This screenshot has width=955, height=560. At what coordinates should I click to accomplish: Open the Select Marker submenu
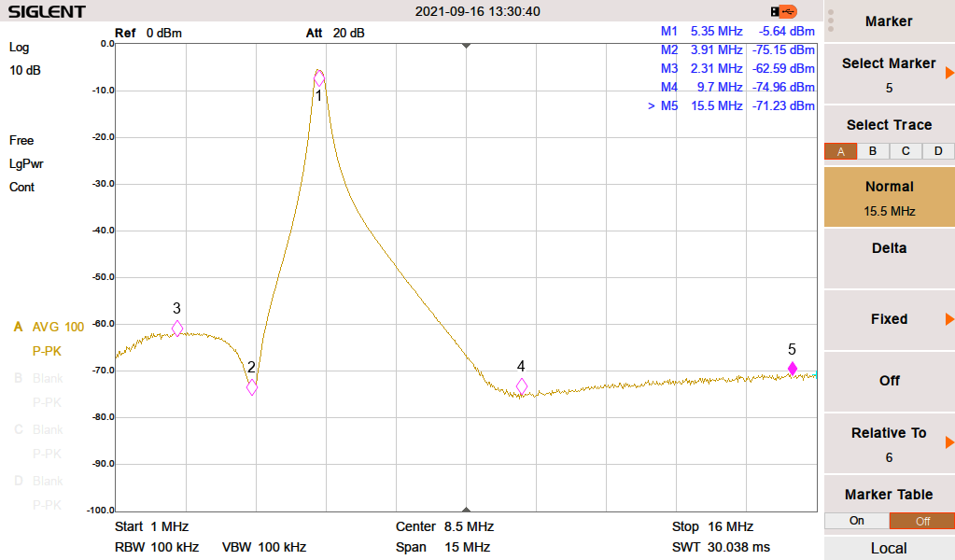pos(890,74)
